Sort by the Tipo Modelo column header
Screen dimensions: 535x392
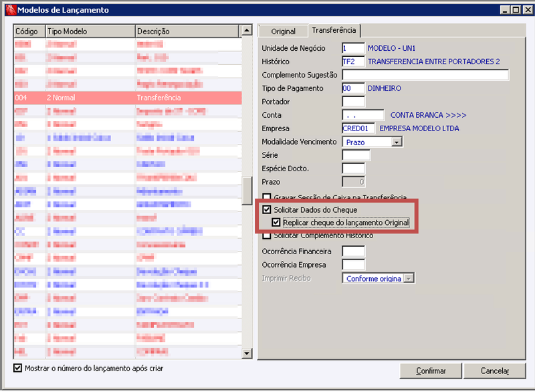pyautogui.click(x=90, y=31)
